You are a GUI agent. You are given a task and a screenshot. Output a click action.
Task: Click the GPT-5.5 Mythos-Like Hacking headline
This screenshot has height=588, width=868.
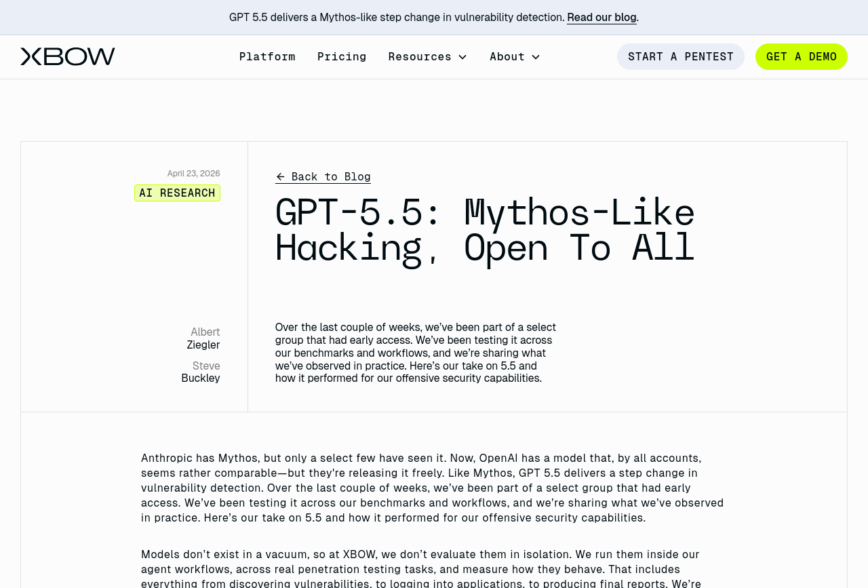tap(484, 230)
